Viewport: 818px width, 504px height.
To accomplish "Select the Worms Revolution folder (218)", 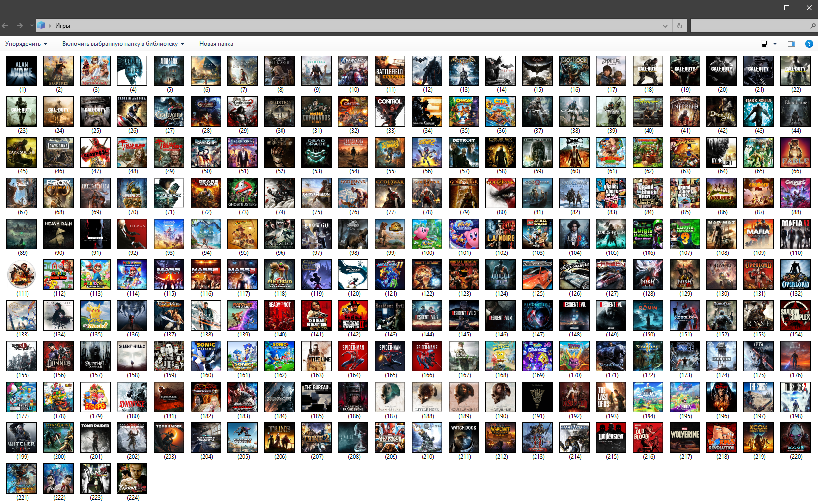I will coord(722,438).
